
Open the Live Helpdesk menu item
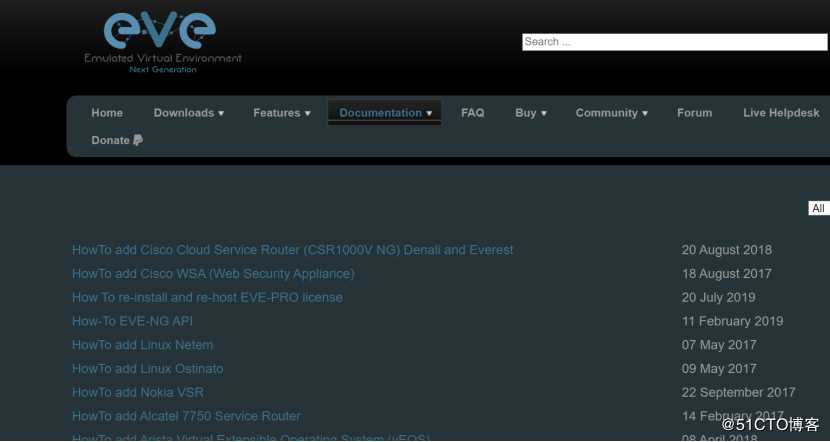[781, 113]
